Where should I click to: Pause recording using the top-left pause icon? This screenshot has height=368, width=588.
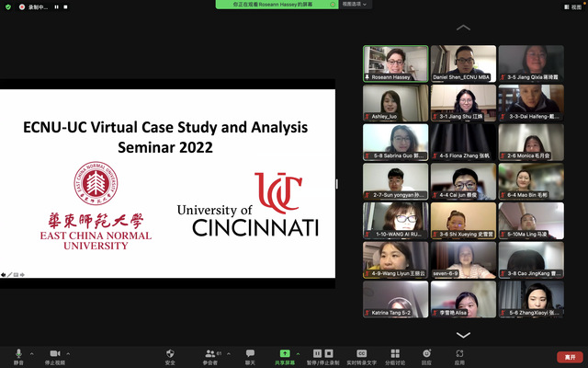point(56,7)
